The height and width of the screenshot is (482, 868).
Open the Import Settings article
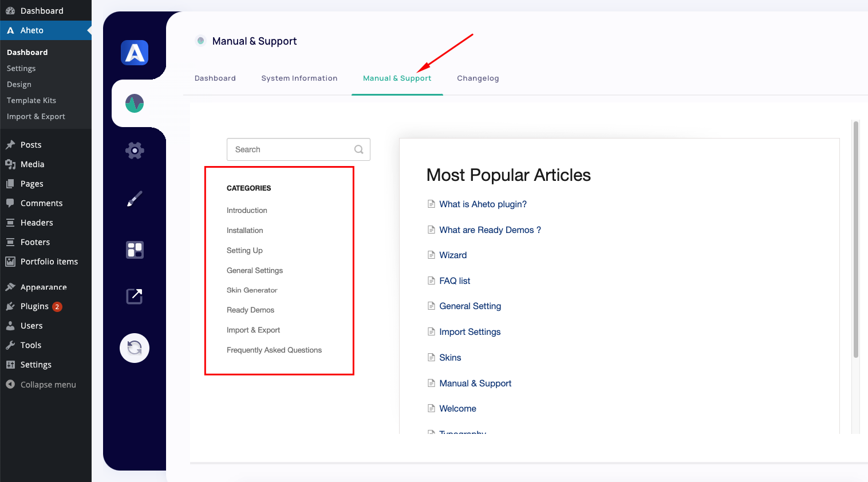point(470,331)
